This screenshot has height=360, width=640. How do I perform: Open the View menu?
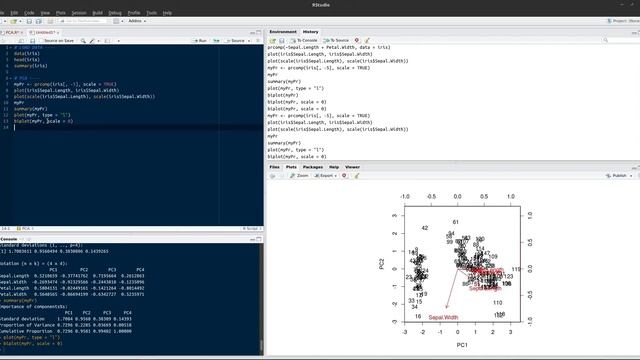click(45, 13)
